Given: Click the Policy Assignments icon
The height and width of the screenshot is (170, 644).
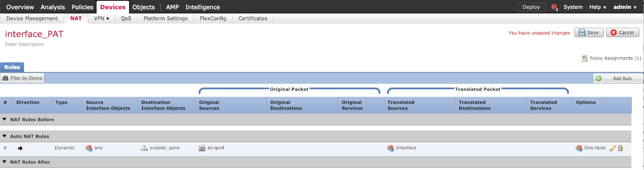Looking at the screenshot, I should tap(585, 58).
